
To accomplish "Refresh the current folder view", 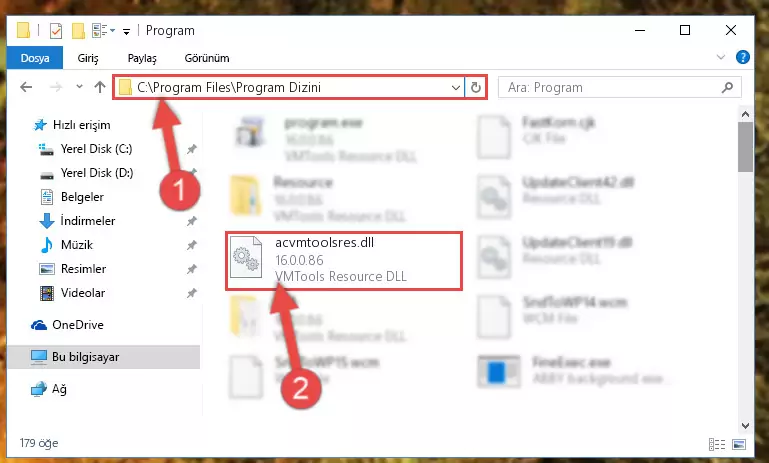I will pos(475,87).
